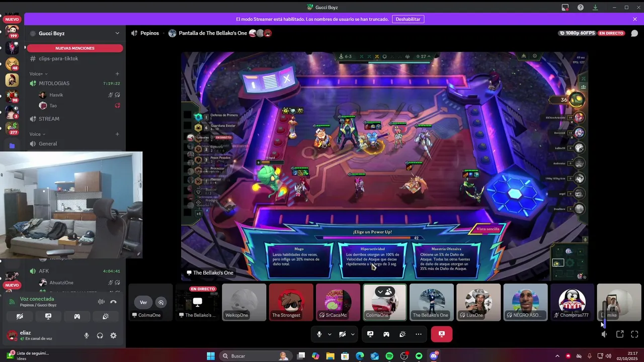Select Chompiras777 participant tile
644x362 pixels.
tap(572, 302)
